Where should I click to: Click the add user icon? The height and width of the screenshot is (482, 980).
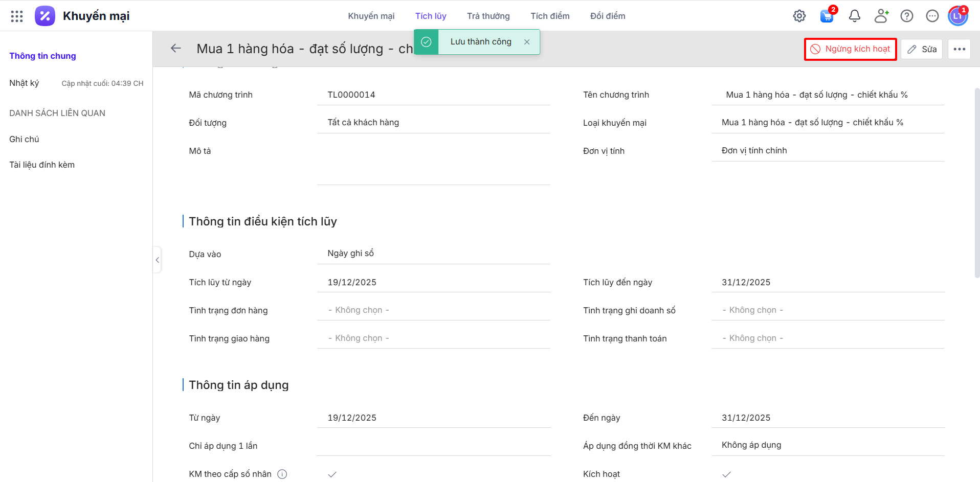pos(881,16)
